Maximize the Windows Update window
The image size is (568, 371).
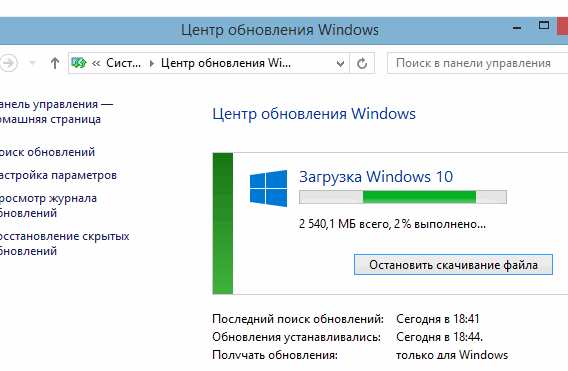coord(544,25)
